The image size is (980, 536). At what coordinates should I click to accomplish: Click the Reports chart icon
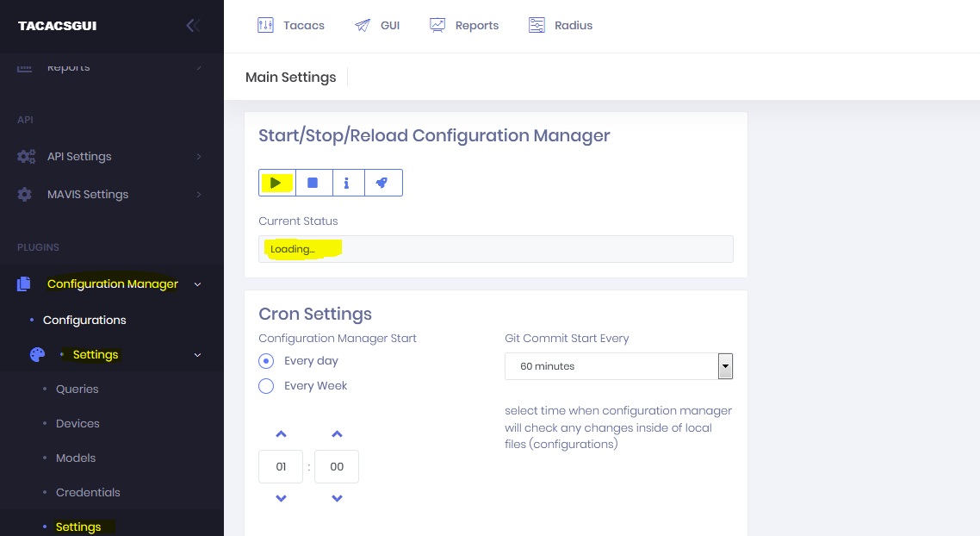coord(437,25)
